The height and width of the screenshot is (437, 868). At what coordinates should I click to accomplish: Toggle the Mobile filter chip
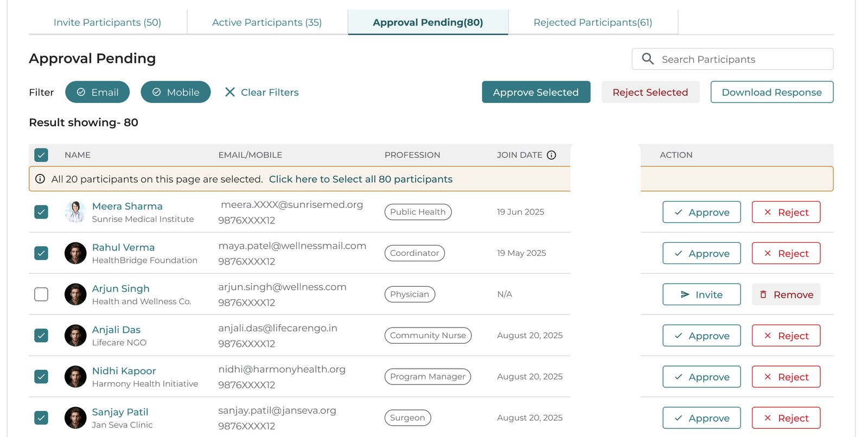tap(176, 92)
